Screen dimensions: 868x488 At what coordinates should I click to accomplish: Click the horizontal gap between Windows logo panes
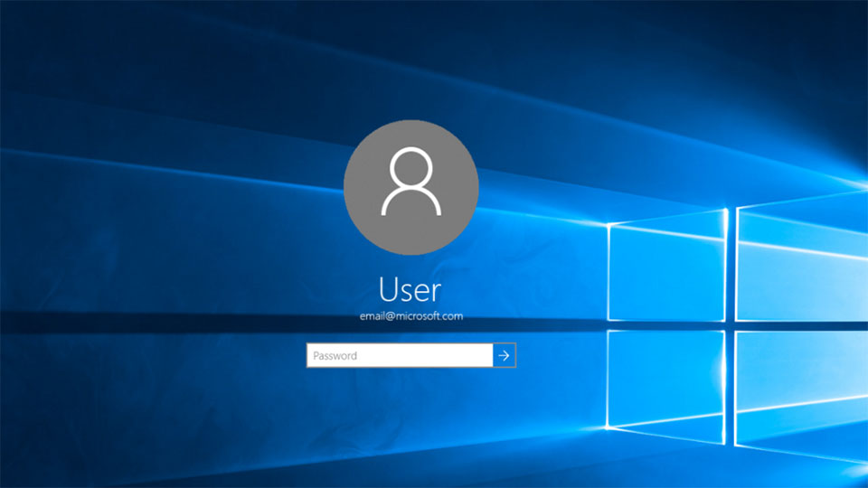736,326
